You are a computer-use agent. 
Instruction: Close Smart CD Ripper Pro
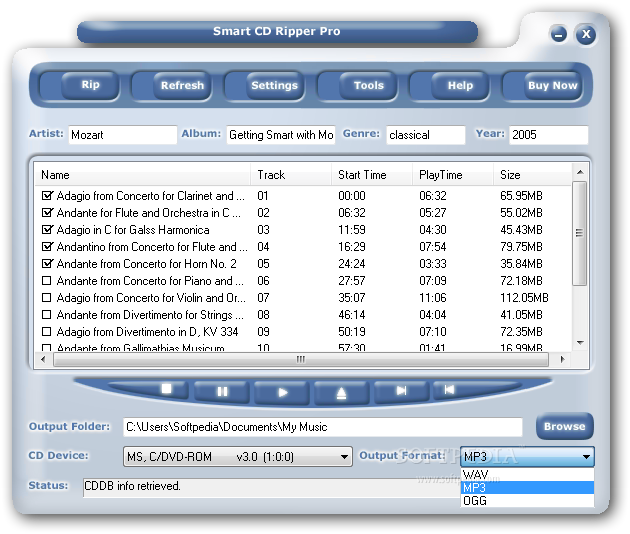tap(586, 34)
